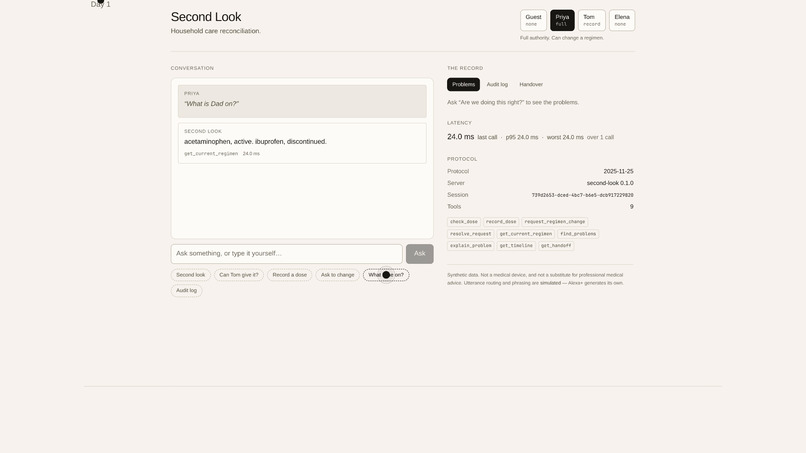
Task: Click the get_timeline tool tag
Action: (516, 246)
